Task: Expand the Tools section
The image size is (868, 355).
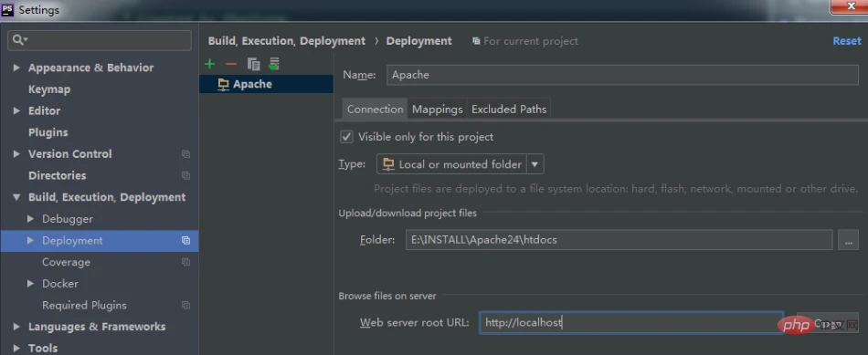Action: tap(16, 349)
